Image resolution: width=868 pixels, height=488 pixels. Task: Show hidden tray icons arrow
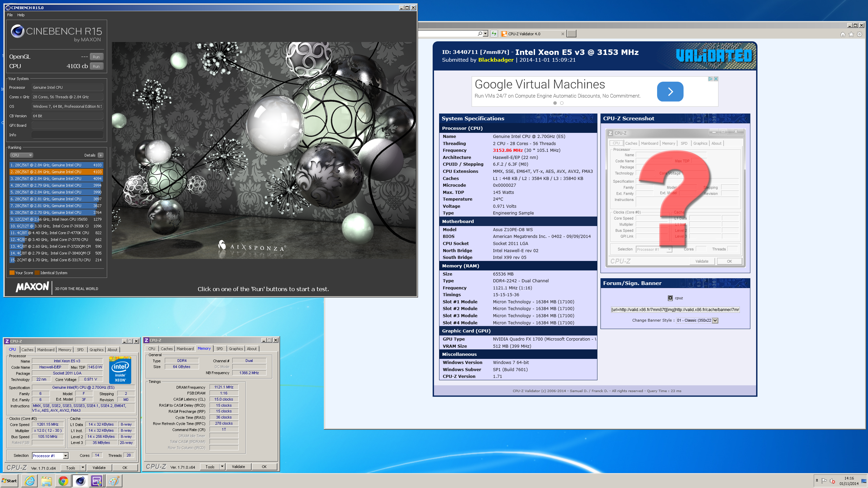coord(817,481)
